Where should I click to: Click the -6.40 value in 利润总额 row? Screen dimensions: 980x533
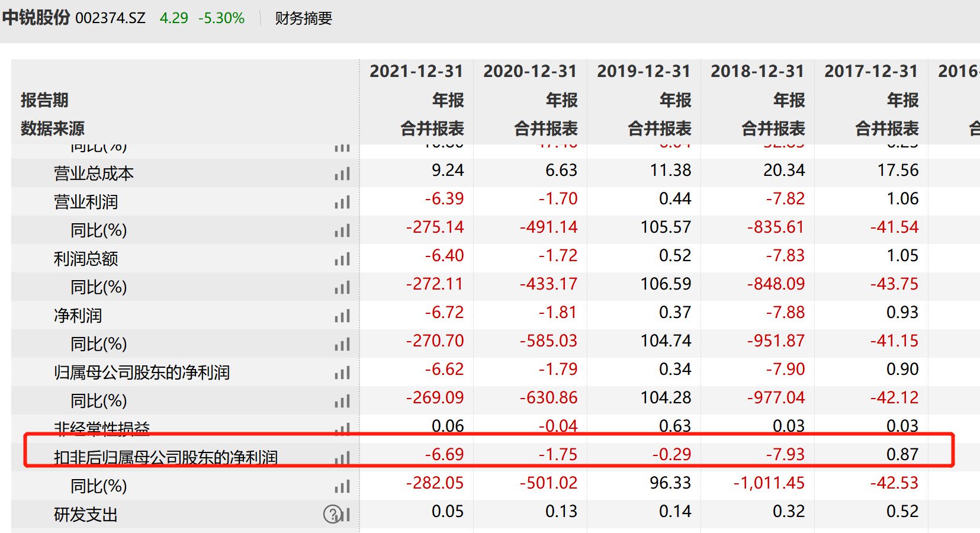click(444, 256)
